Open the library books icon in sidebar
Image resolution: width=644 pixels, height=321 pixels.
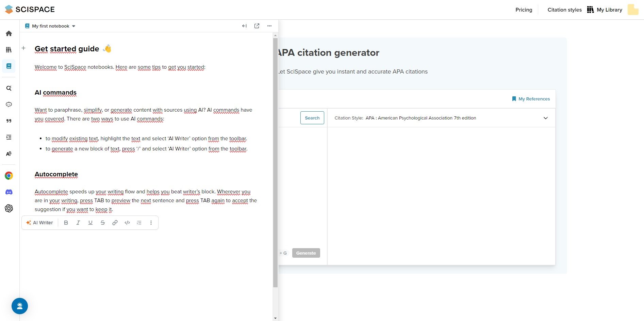click(x=9, y=50)
